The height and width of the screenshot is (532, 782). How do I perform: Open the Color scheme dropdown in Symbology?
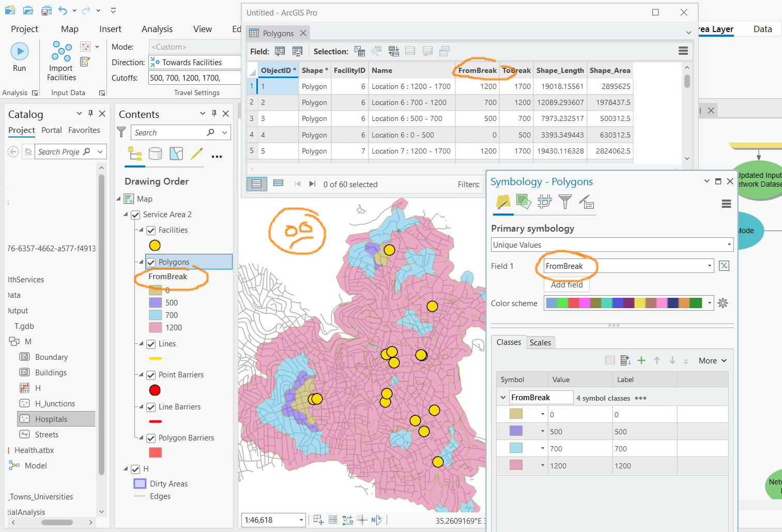(x=709, y=303)
